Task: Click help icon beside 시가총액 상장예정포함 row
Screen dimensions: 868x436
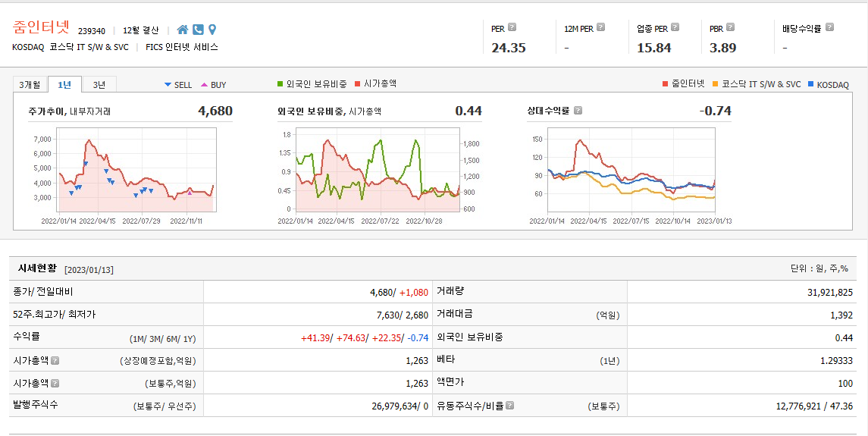Action: click(x=55, y=360)
